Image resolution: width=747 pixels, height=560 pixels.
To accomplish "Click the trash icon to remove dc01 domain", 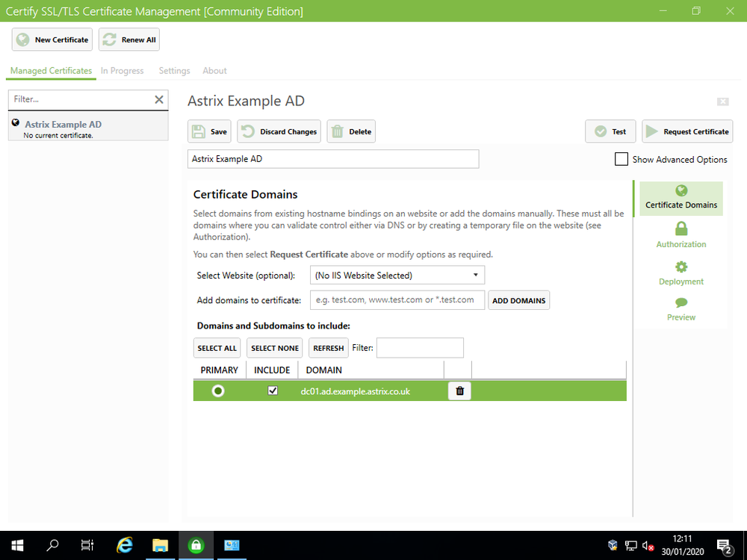I will pyautogui.click(x=459, y=391).
